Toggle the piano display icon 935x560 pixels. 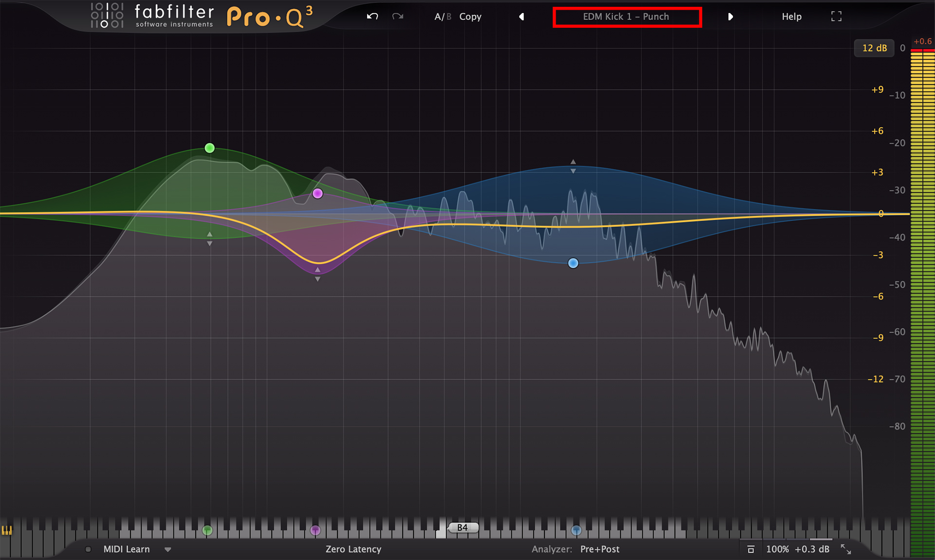tap(7, 530)
